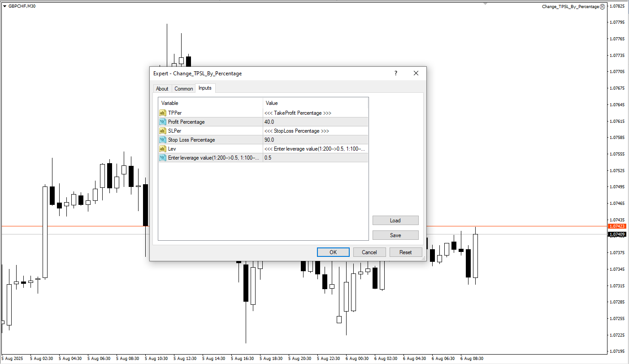Click the Stop Loss Percentage value icon
The width and height of the screenshot is (629, 364).
tap(163, 140)
